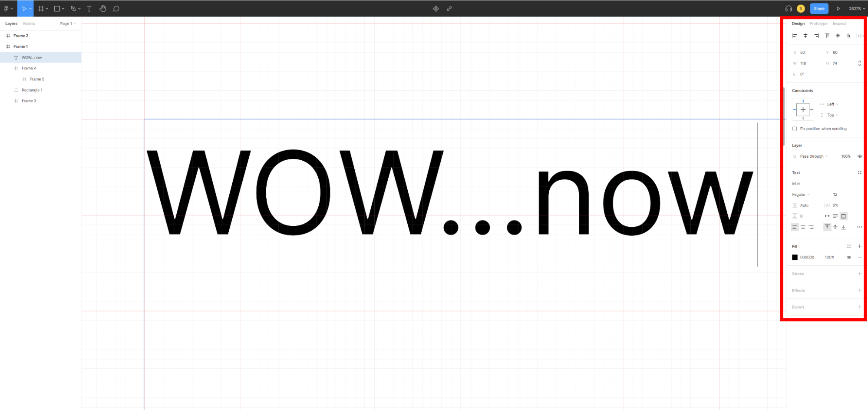The width and height of the screenshot is (868, 410).
Task: Open the Inspect tab
Action: 839,23
